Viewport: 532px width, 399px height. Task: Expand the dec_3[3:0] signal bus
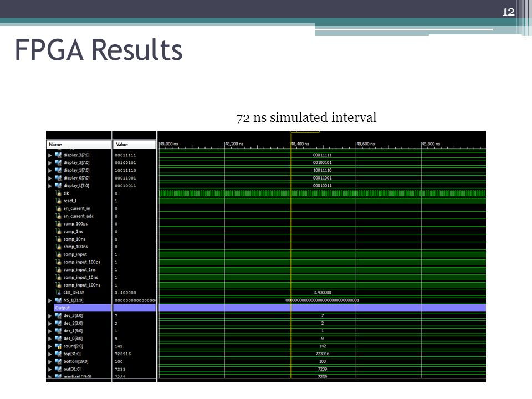(50, 316)
